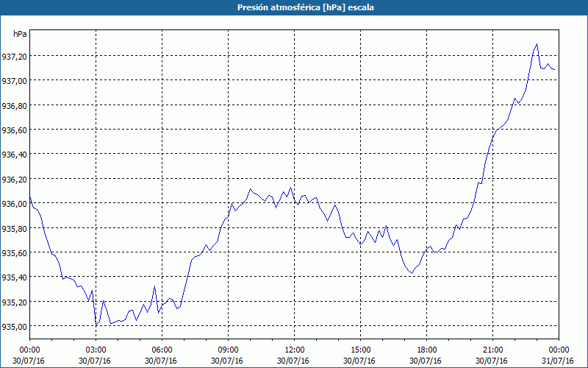Click the hPa unit label
The width and height of the screenshot is (588, 368).
pyautogui.click(x=20, y=34)
